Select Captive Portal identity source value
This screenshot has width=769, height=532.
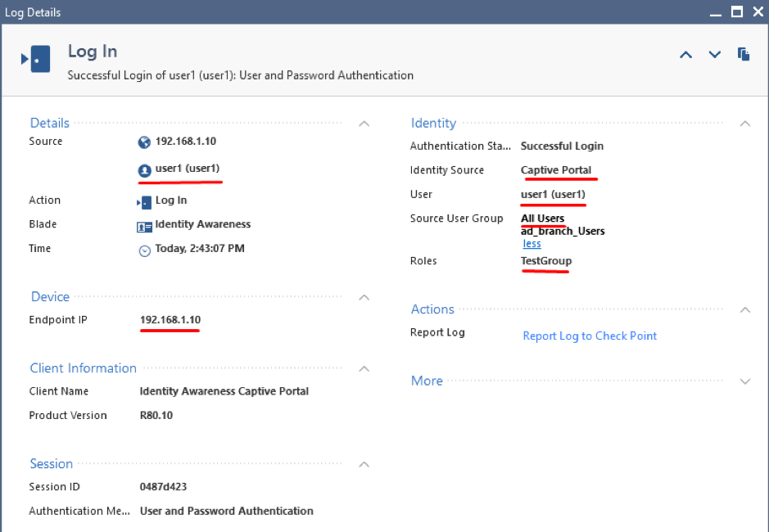556,170
